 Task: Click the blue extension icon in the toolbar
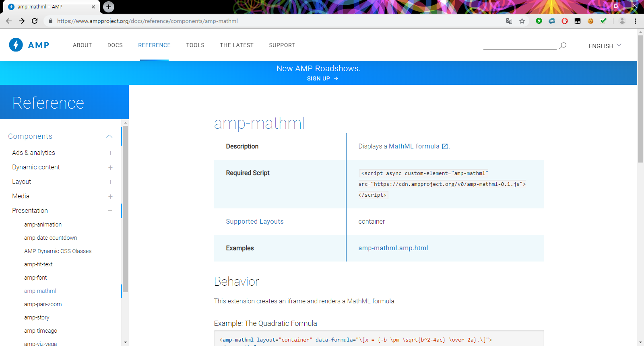552,21
